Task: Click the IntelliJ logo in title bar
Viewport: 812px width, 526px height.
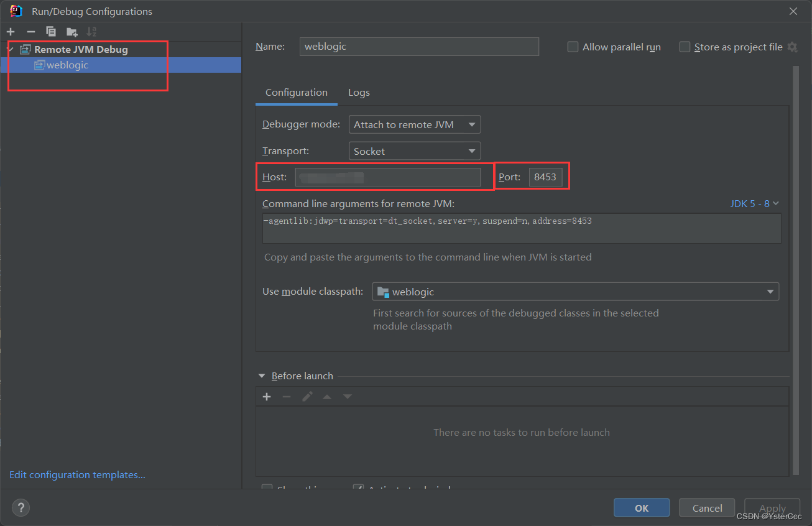Action: 16,11
